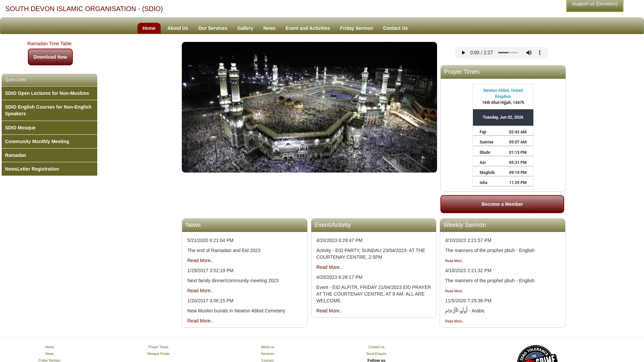Click footer Mosque Finder link
Image resolution: width=644 pixels, height=362 pixels.
[158, 354]
